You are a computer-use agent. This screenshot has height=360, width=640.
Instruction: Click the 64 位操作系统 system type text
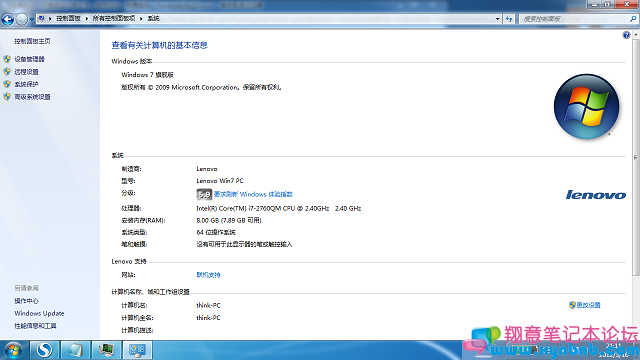tap(216, 232)
